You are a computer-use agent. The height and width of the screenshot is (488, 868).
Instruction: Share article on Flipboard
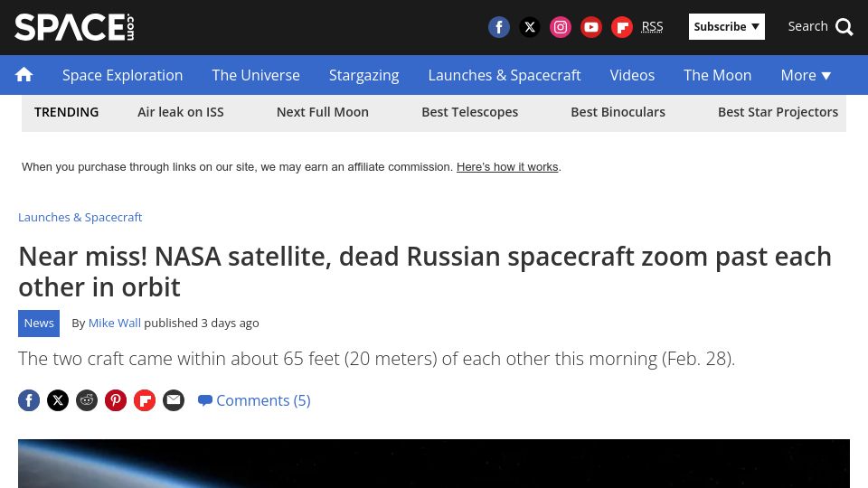click(x=145, y=400)
